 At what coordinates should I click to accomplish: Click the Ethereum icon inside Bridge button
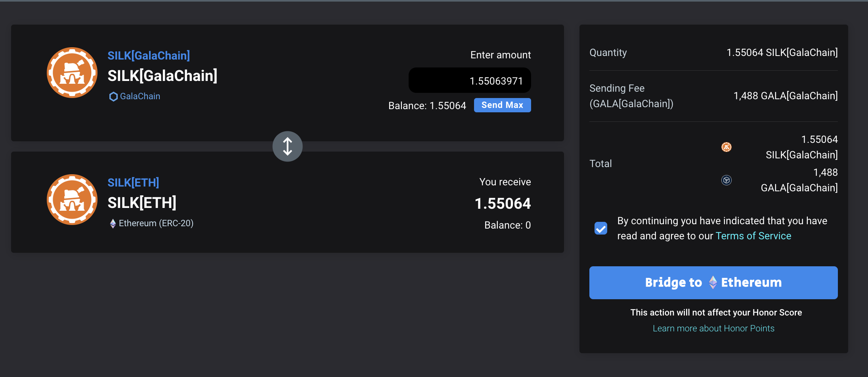tap(713, 282)
